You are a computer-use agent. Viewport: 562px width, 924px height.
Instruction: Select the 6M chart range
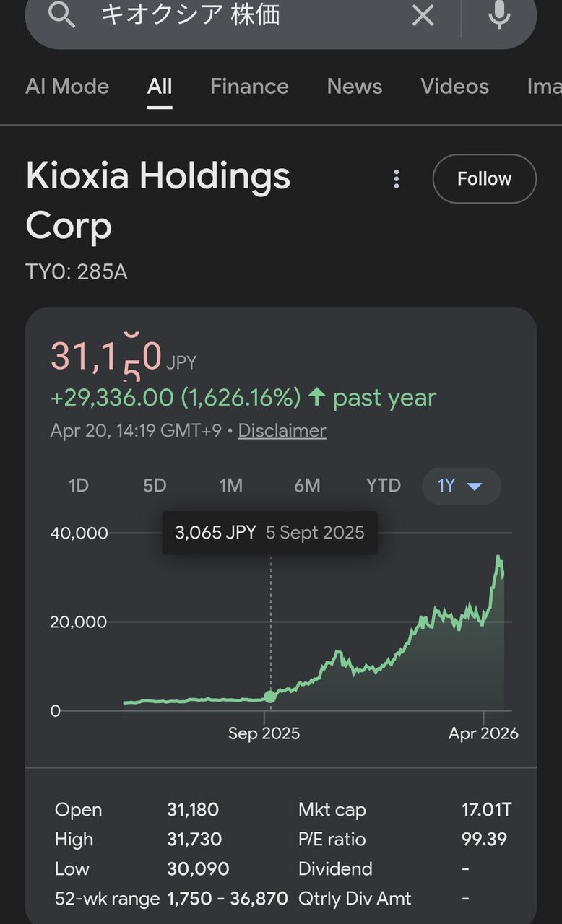[x=307, y=486]
